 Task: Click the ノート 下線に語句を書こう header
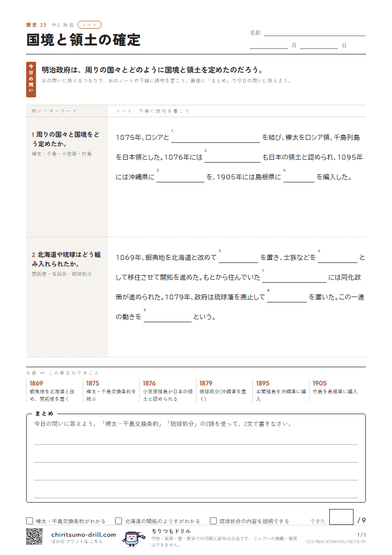pyautogui.click(x=153, y=111)
